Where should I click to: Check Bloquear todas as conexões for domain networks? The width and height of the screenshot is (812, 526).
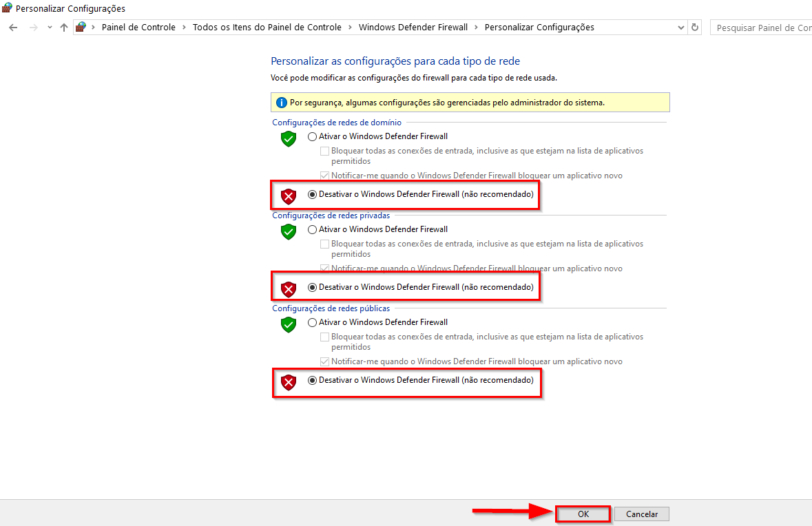(324, 151)
